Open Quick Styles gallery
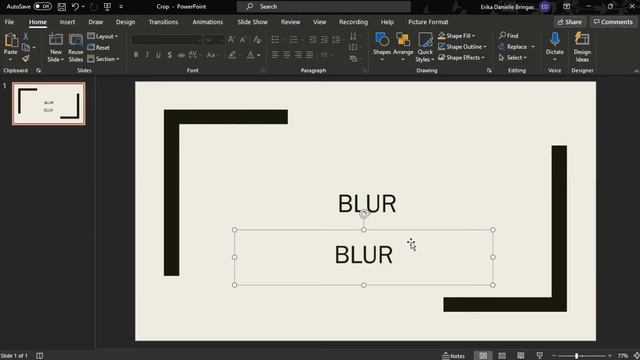 [x=425, y=47]
